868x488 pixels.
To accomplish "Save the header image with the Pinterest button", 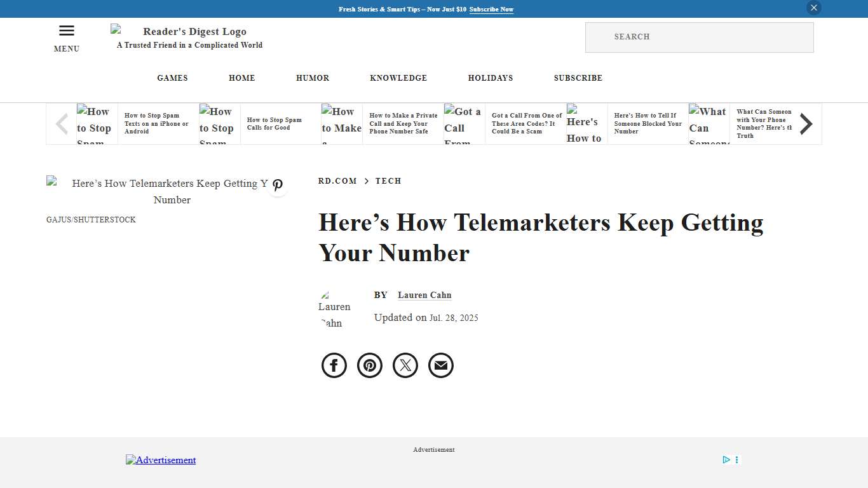I will (278, 185).
